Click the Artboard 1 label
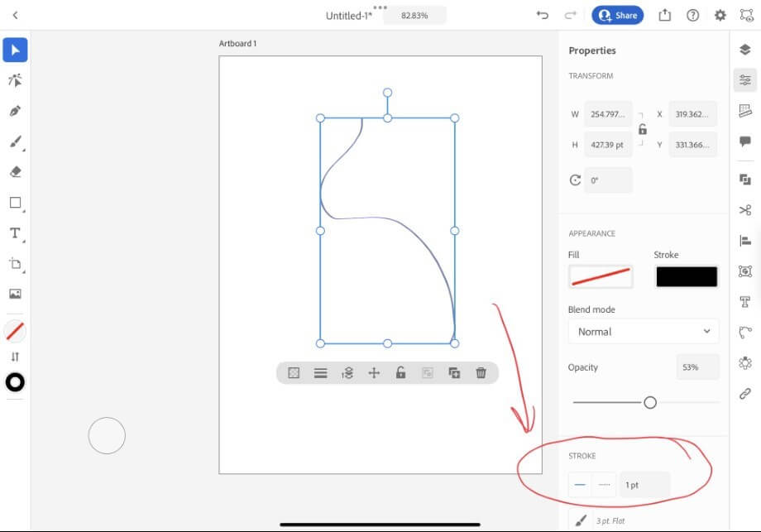This screenshot has width=761, height=532. [x=238, y=43]
